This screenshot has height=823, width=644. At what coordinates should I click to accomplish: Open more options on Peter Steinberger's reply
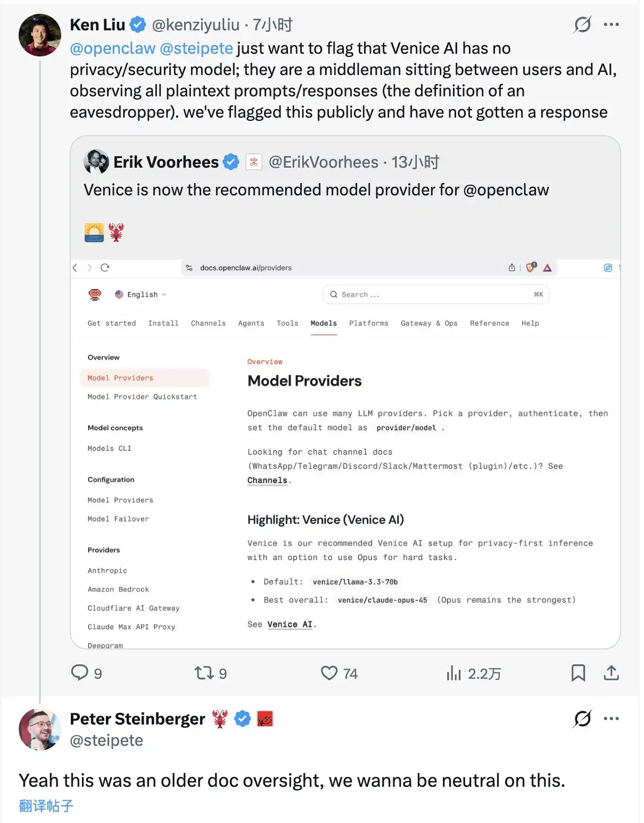(611, 719)
